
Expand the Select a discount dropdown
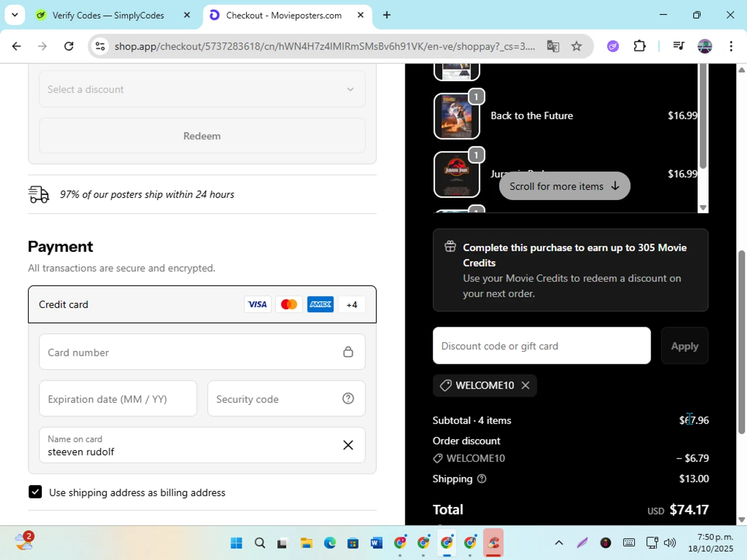click(202, 89)
